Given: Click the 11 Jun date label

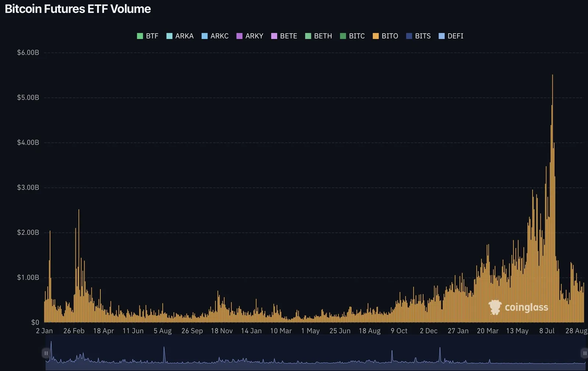Looking at the screenshot, I should tap(133, 331).
